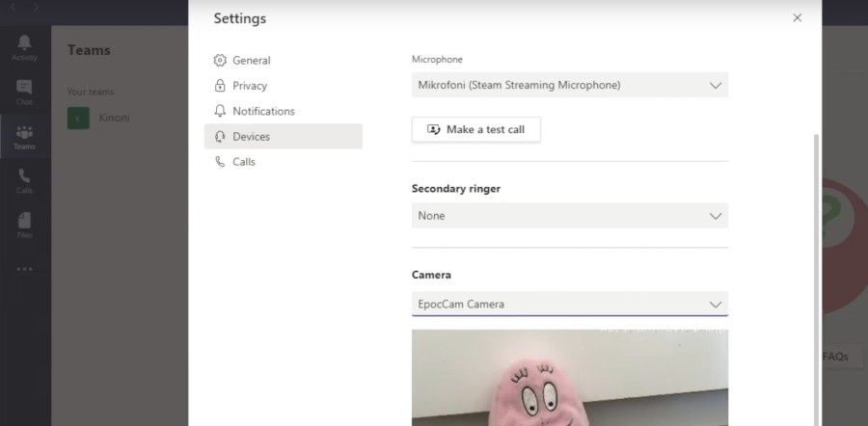The image size is (868, 426).
Task: Open Calls in the Teams sidebar
Action: point(24,181)
